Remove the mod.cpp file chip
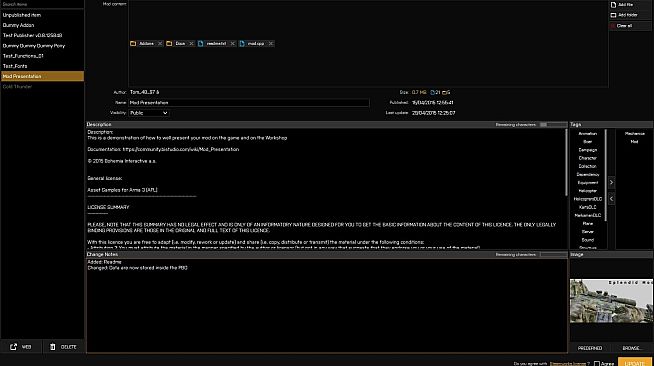654x366 pixels. (x=271, y=43)
